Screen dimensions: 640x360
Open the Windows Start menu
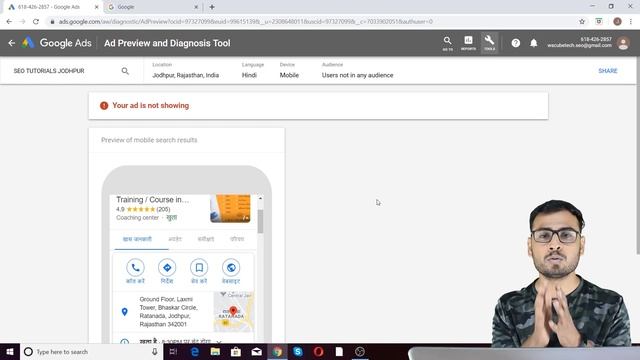tap(10, 351)
